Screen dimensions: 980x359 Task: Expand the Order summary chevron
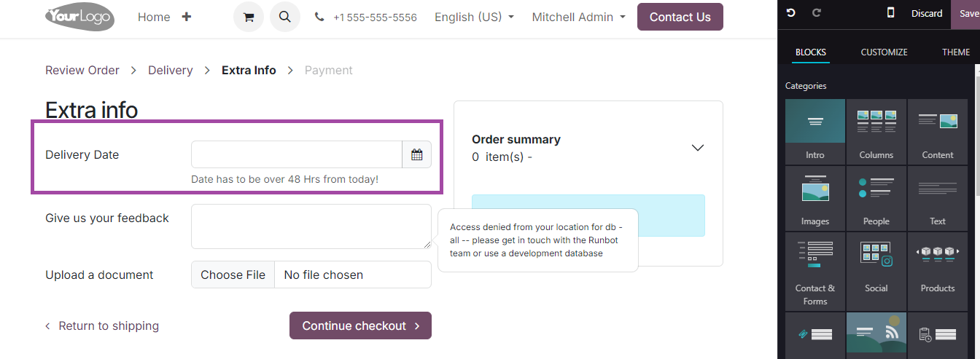click(698, 148)
